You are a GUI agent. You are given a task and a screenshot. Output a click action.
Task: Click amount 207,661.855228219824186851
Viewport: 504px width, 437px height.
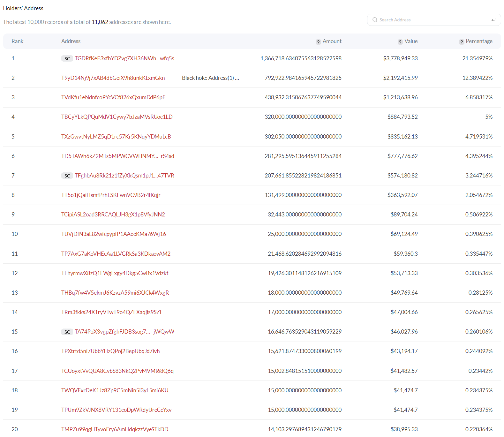[303, 176]
